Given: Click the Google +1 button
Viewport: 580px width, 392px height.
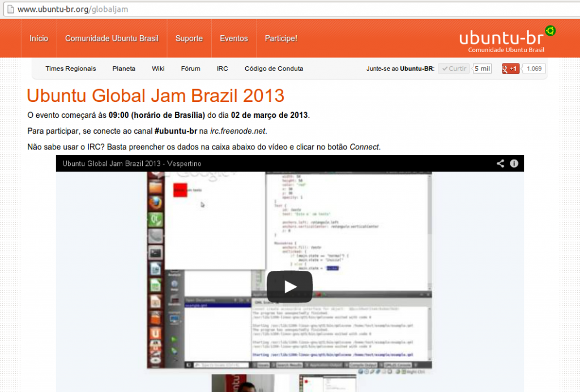Looking at the screenshot, I should (x=510, y=69).
